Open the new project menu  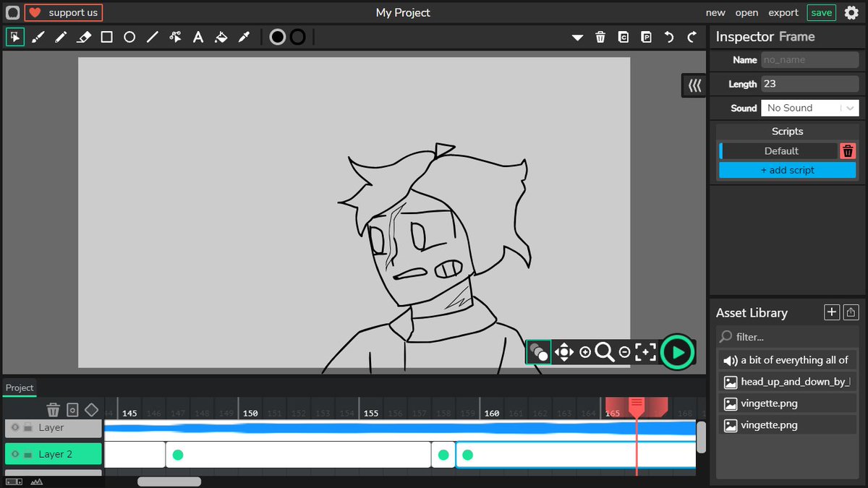pyautogui.click(x=715, y=12)
